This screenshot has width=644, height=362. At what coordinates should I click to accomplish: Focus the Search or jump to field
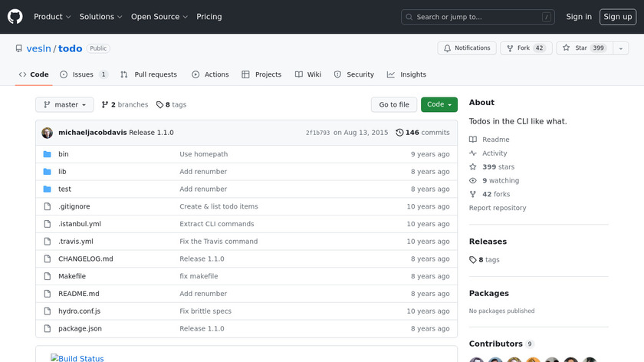pos(478,17)
